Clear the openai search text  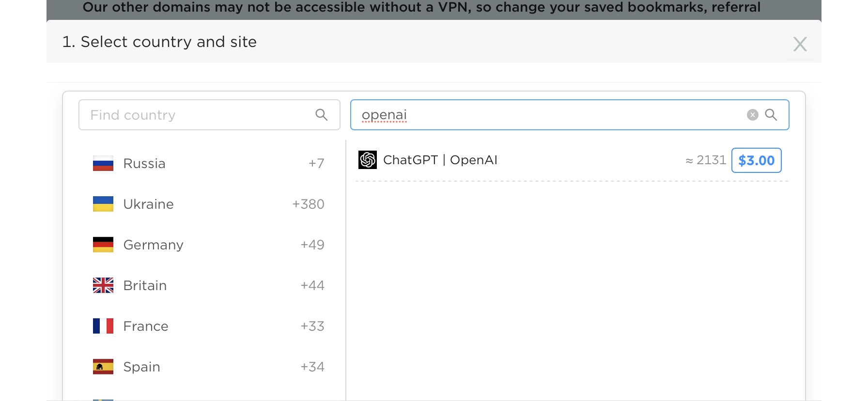pos(752,115)
